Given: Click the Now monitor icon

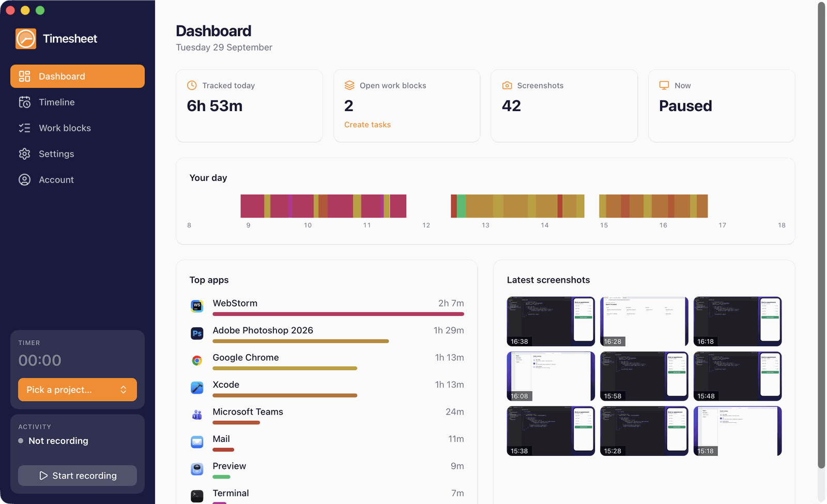Looking at the screenshot, I should click(664, 85).
